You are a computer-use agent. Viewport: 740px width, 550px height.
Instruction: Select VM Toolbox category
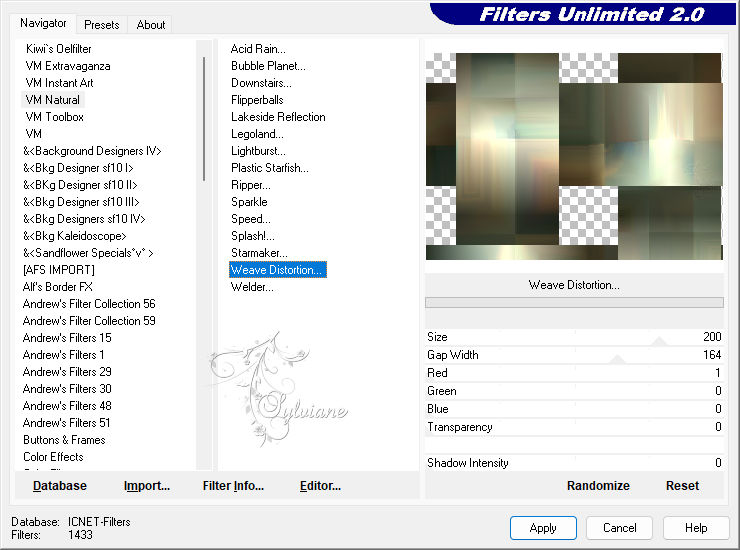click(55, 117)
